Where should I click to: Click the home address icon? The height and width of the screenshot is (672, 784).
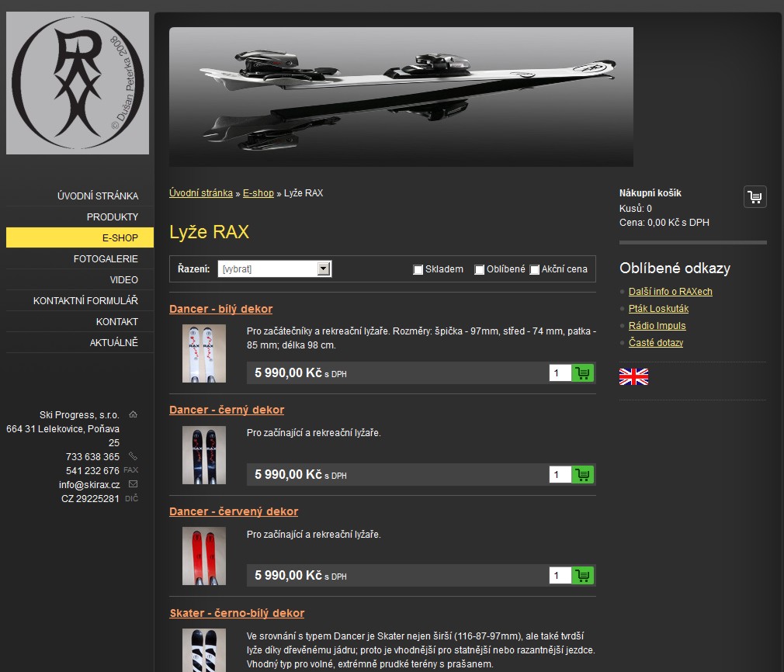coord(133,414)
